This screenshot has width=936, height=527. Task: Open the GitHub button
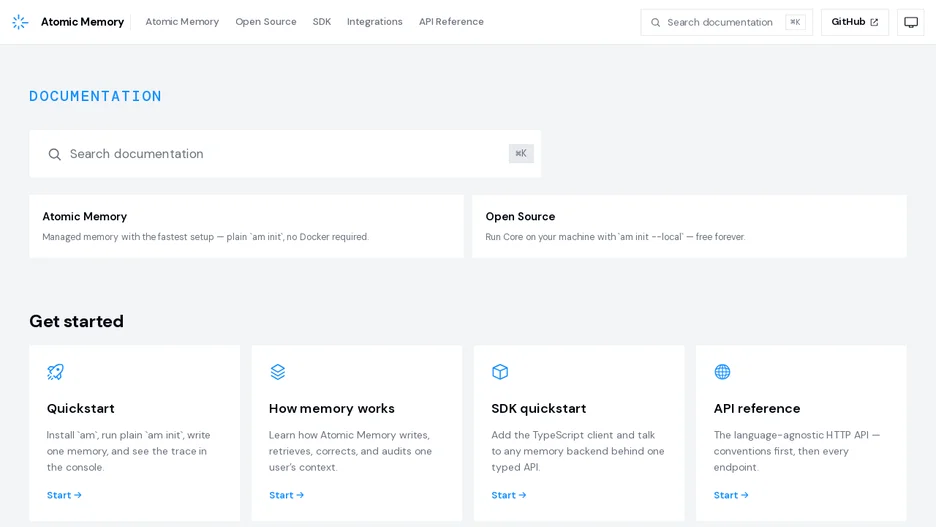855,22
